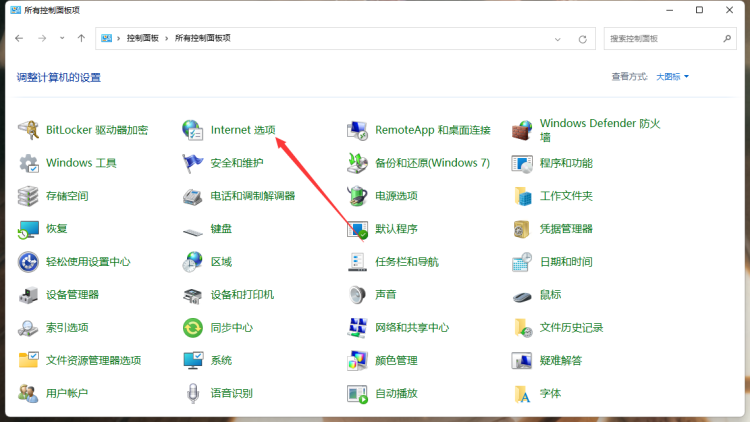The image size is (750, 422).
Task: Open the 电话和调制解调器 icon
Action: tap(193, 196)
